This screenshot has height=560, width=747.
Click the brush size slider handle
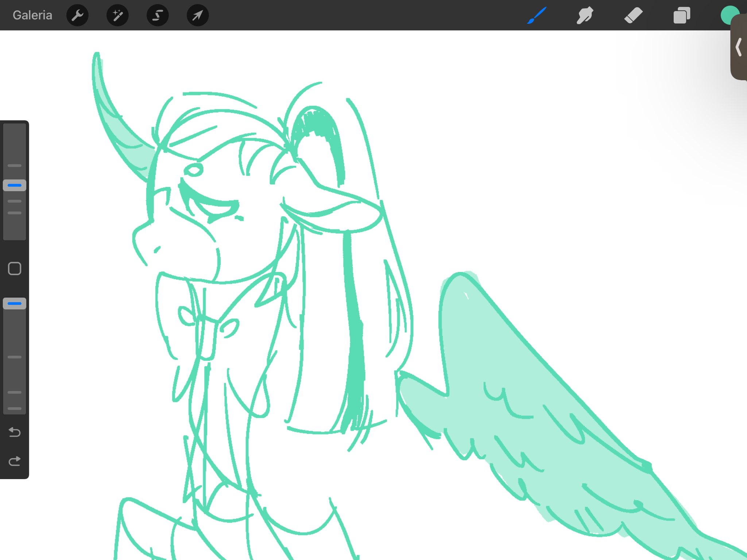click(15, 185)
